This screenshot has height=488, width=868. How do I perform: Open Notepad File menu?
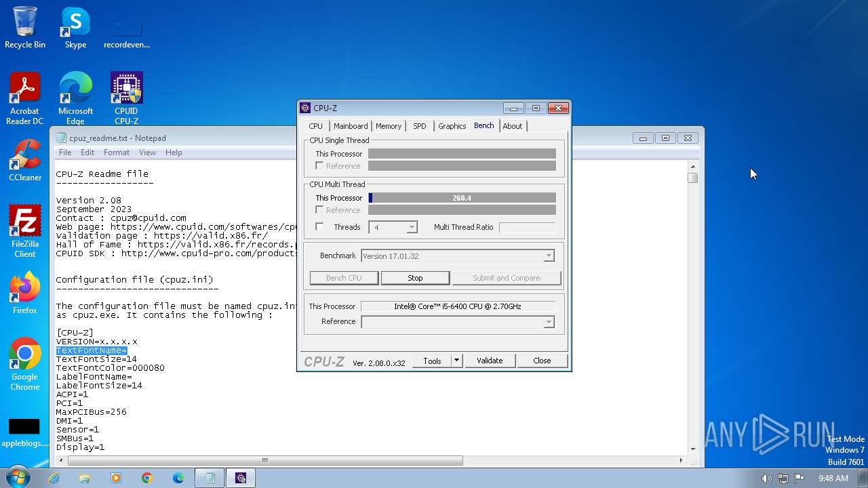tap(65, 152)
